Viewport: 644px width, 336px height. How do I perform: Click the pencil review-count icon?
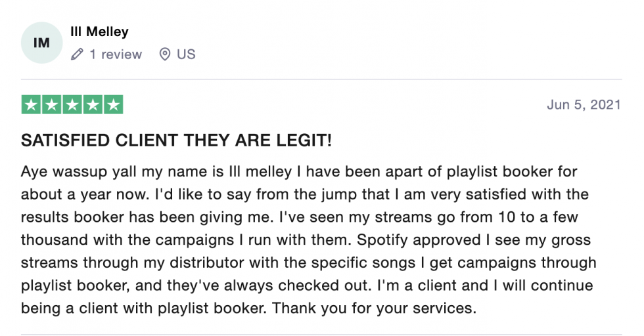click(77, 54)
